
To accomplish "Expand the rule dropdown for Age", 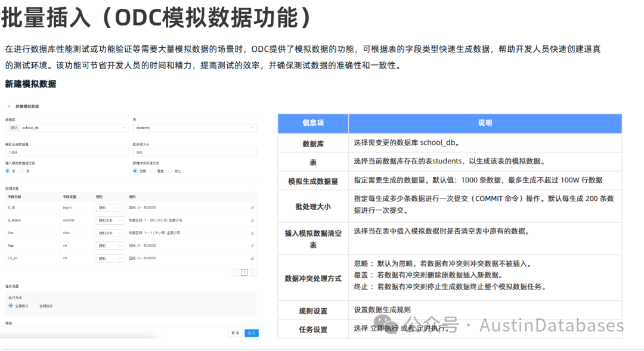I will [110, 246].
